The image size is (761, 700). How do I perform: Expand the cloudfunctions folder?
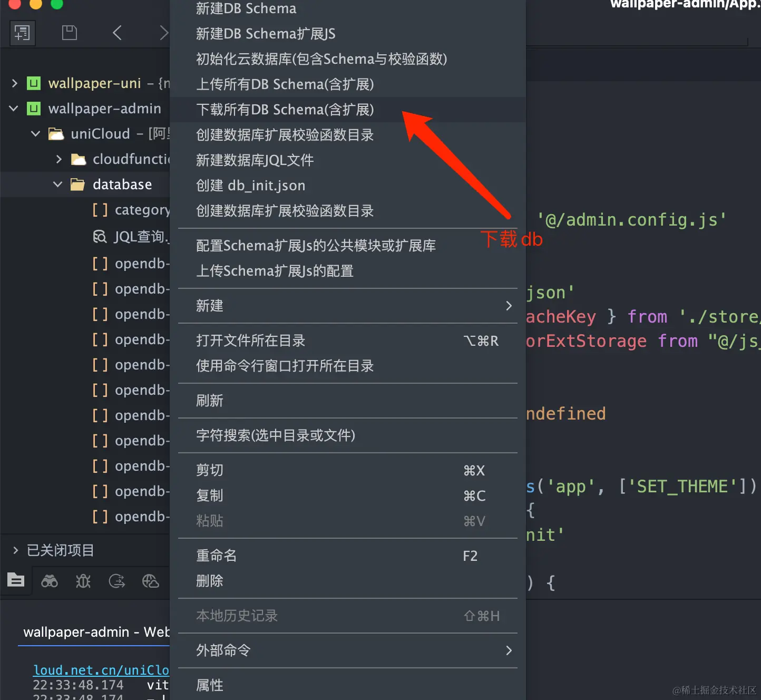coord(60,159)
